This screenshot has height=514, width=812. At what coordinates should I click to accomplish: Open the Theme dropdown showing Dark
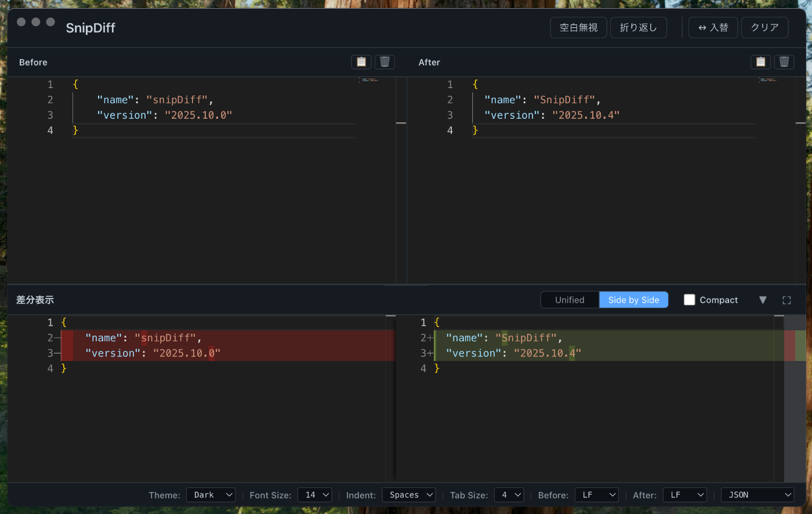click(x=211, y=495)
